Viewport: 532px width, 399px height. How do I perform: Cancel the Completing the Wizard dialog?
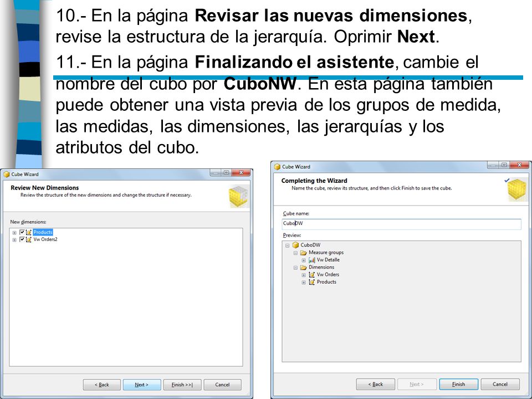500,384
